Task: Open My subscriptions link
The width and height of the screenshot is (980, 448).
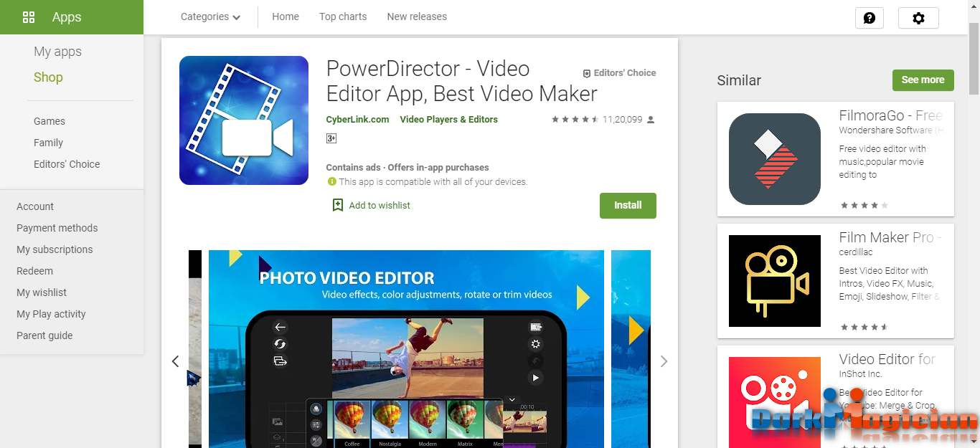Action: pos(55,249)
